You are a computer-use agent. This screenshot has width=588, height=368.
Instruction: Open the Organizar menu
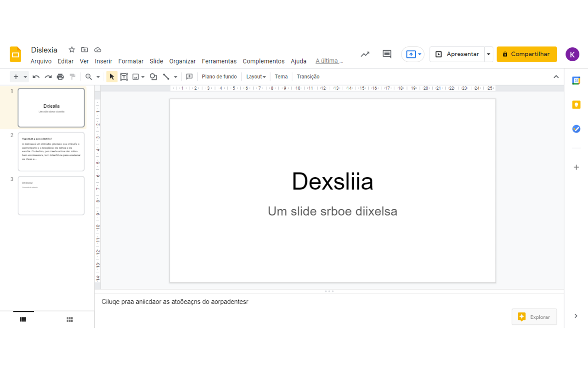click(182, 61)
